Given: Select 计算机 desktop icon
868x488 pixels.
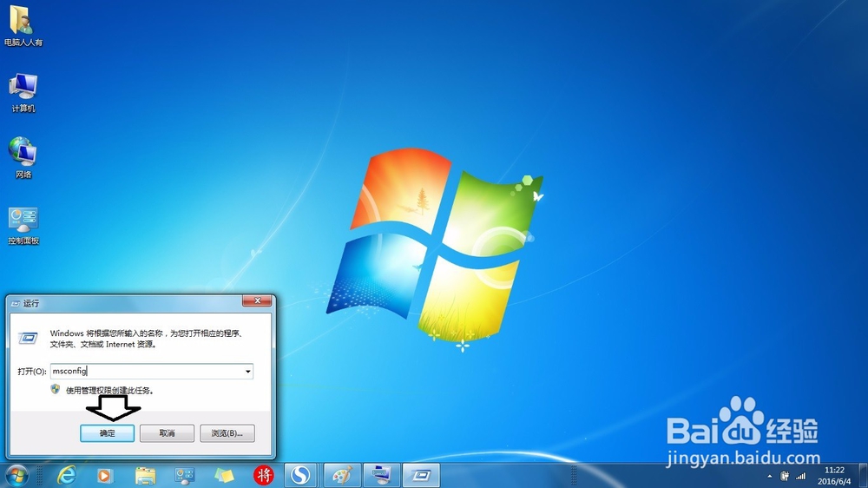Looking at the screenshot, I should 23,93.
